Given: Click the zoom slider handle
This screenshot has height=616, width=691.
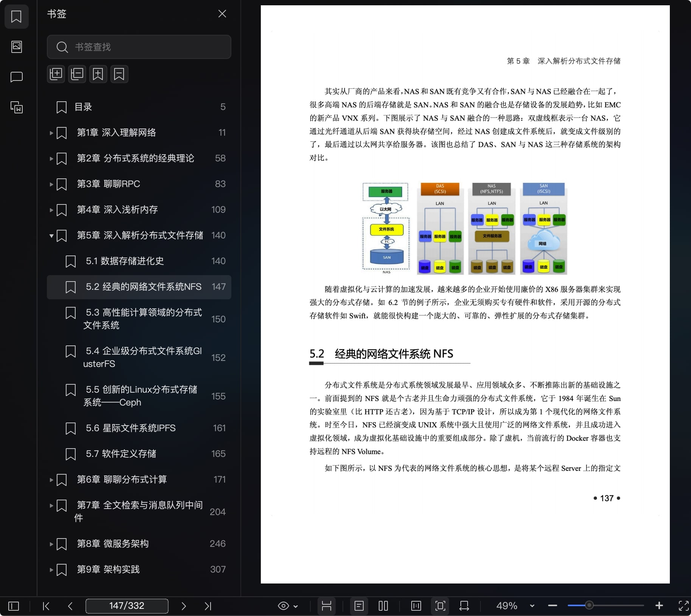Looking at the screenshot, I should pos(589,606).
